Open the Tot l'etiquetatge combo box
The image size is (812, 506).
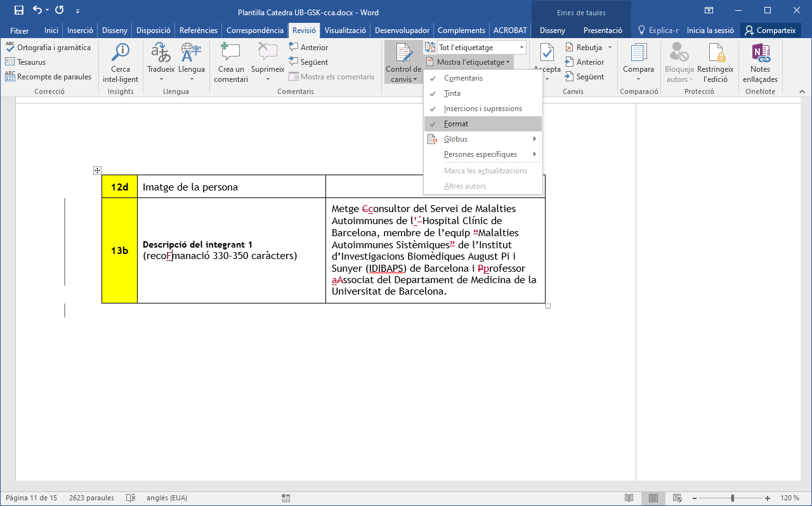[x=481, y=48]
